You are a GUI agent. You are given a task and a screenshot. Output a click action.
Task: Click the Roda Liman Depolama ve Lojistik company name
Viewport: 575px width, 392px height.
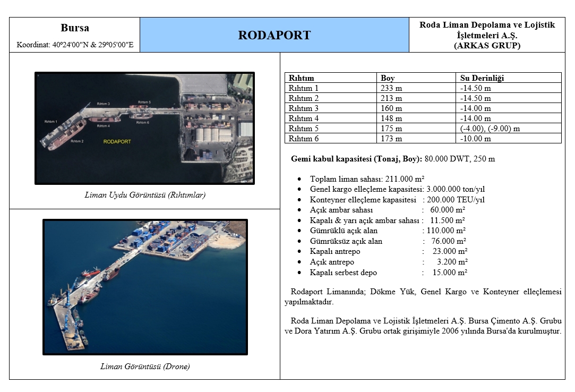487,30
